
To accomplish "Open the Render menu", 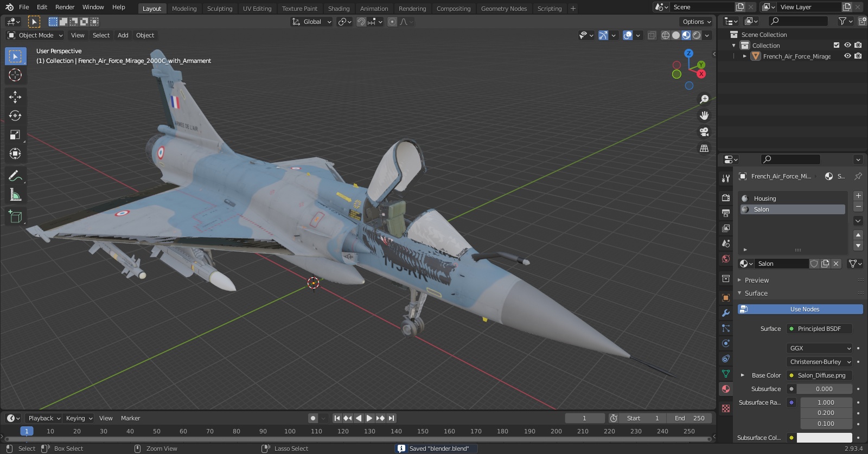I will [65, 7].
